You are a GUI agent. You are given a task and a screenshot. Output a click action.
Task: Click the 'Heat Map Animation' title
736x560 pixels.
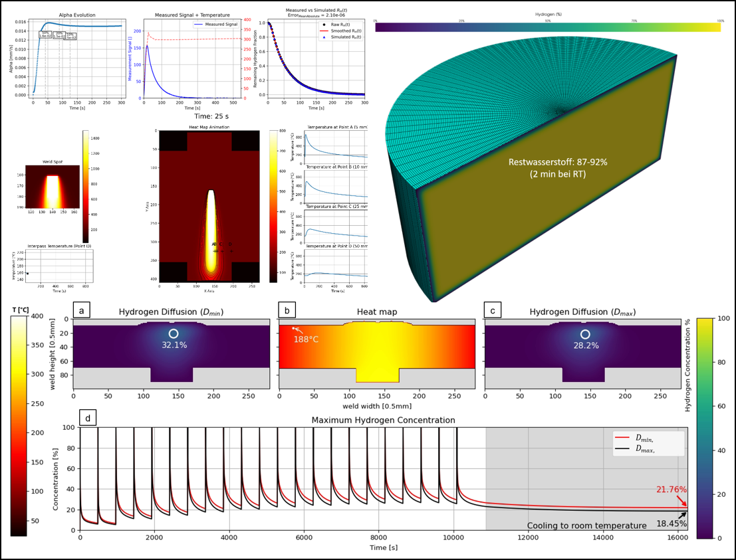coord(209,127)
